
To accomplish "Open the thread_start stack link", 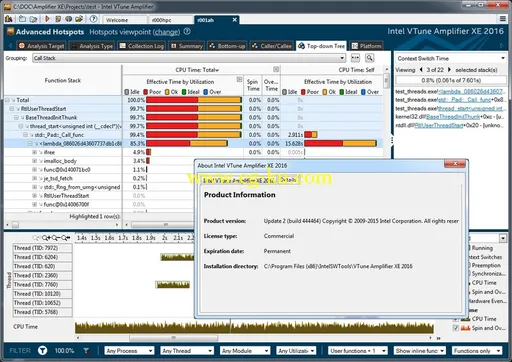I will 471,108.
